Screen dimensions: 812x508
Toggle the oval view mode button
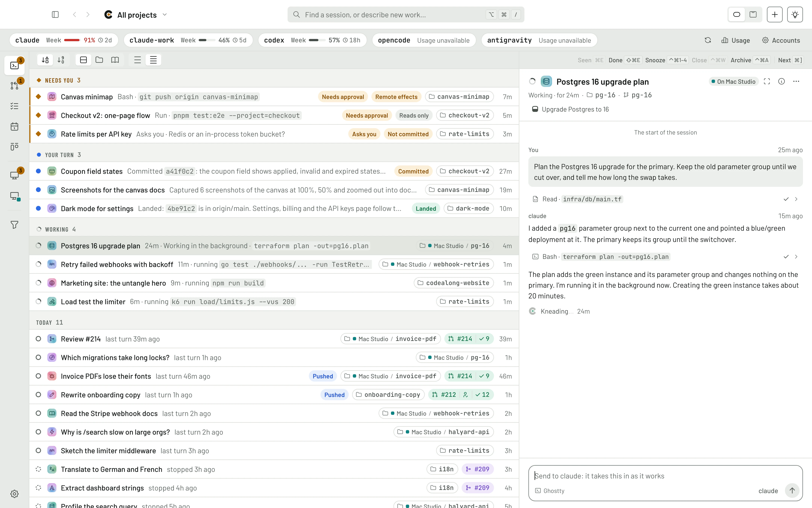[737, 14]
